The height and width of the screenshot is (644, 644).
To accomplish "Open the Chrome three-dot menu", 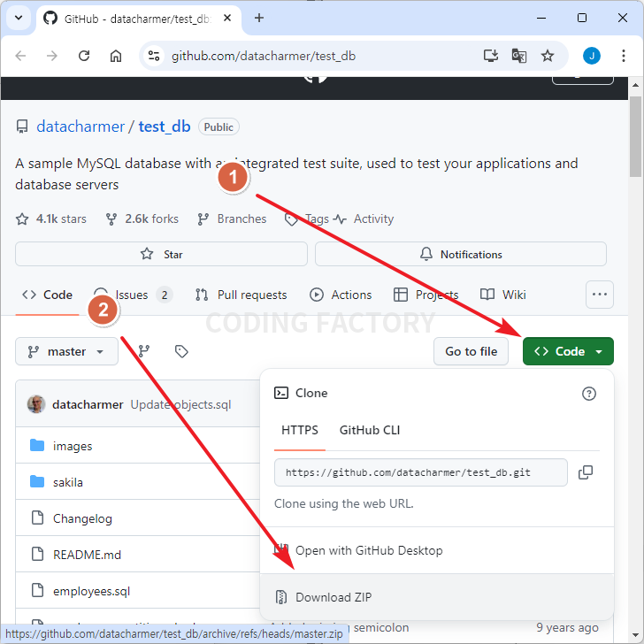I will [624, 56].
